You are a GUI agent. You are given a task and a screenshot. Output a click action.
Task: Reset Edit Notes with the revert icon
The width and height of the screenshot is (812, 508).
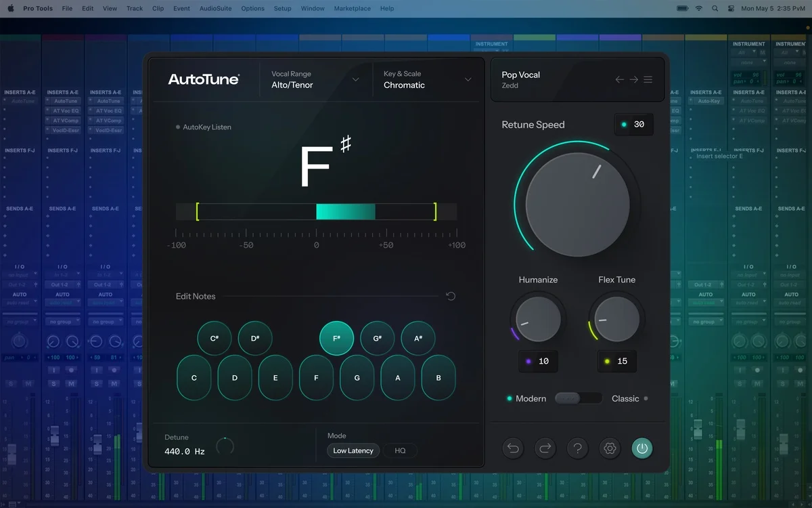(x=451, y=296)
